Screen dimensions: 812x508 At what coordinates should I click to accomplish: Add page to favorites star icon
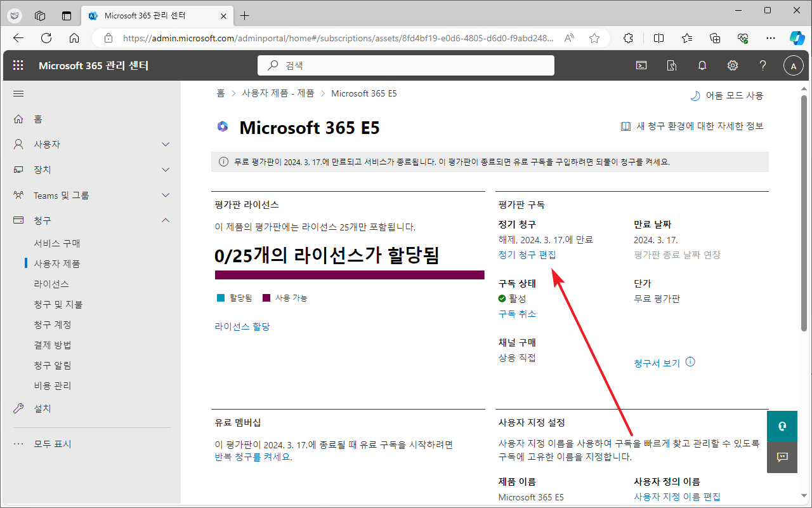pyautogui.click(x=594, y=38)
